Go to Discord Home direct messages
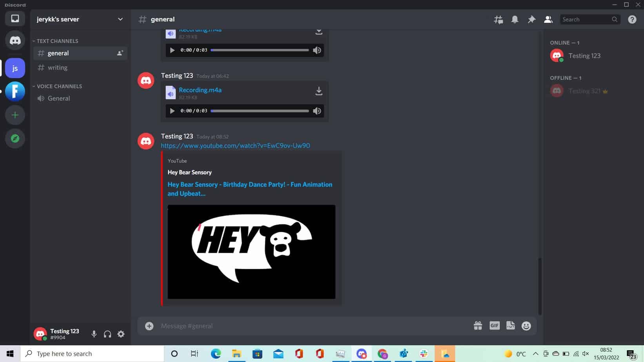 pyautogui.click(x=15, y=40)
